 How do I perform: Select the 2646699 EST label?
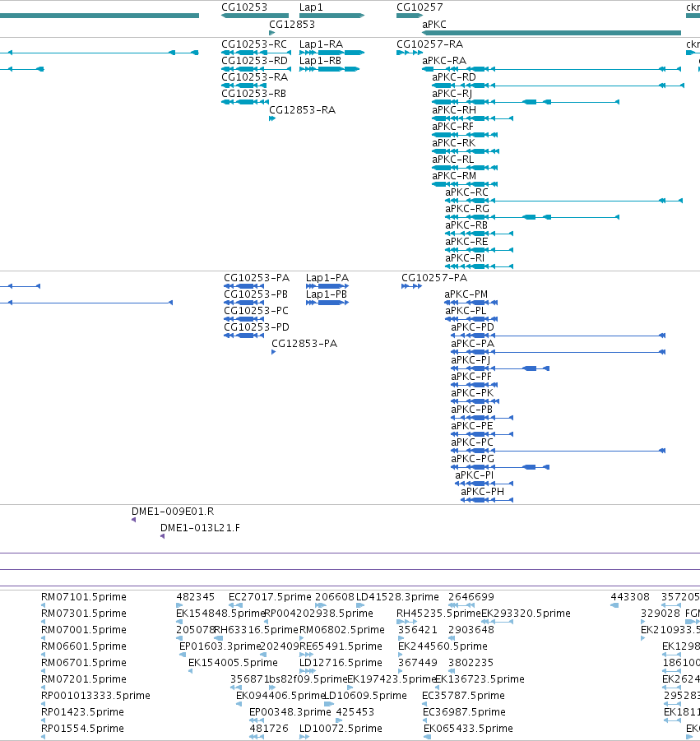pyautogui.click(x=471, y=597)
